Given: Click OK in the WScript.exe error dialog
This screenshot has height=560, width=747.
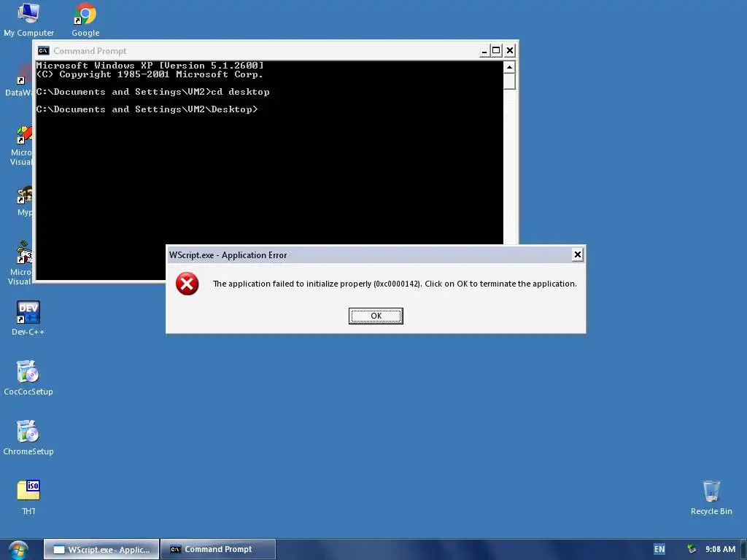Looking at the screenshot, I should click(x=376, y=316).
